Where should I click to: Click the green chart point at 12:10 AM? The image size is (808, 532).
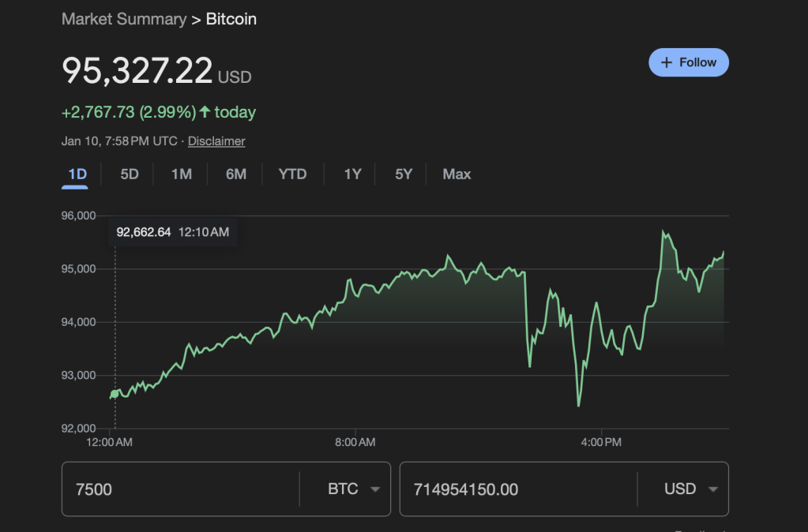(x=115, y=393)
